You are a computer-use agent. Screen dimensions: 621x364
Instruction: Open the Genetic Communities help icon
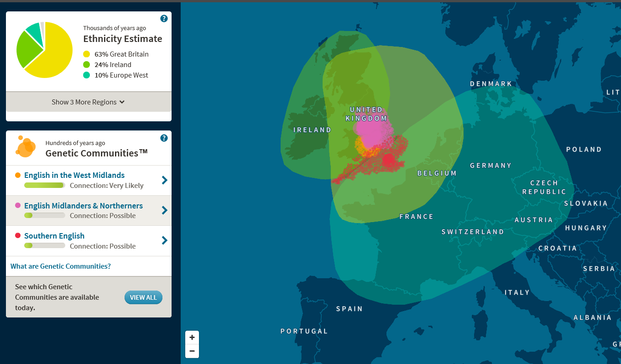point(164,138)
